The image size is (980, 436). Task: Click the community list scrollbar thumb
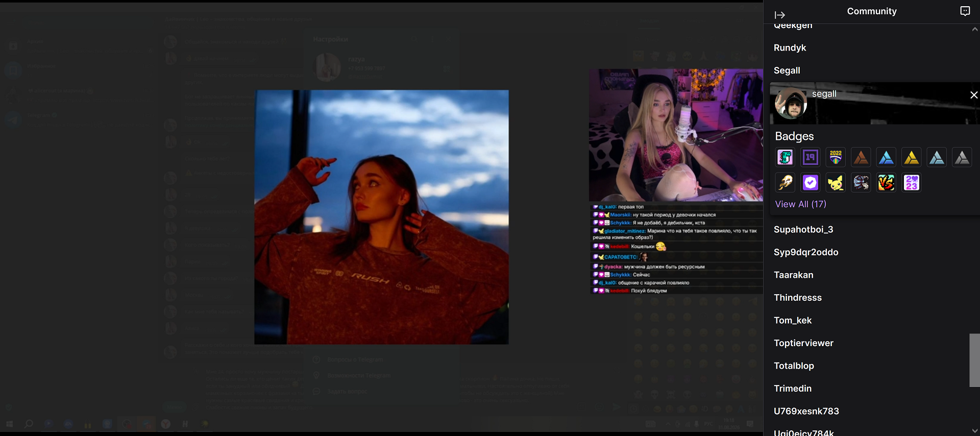click(x=974, y=360)
